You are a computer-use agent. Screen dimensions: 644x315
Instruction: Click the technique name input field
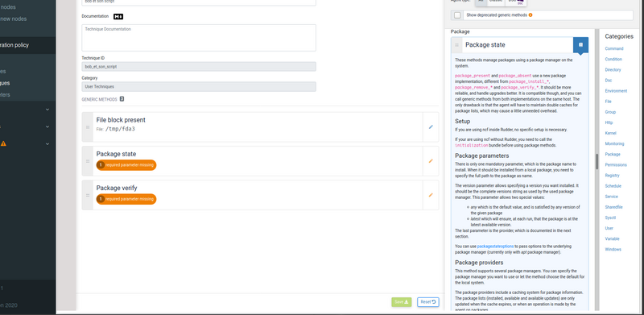[x=199, y=2]
